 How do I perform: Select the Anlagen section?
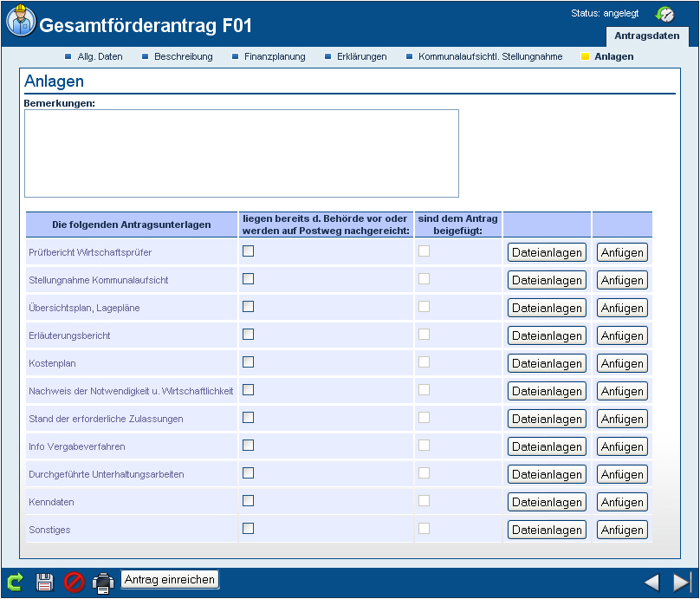coord(614,56)
